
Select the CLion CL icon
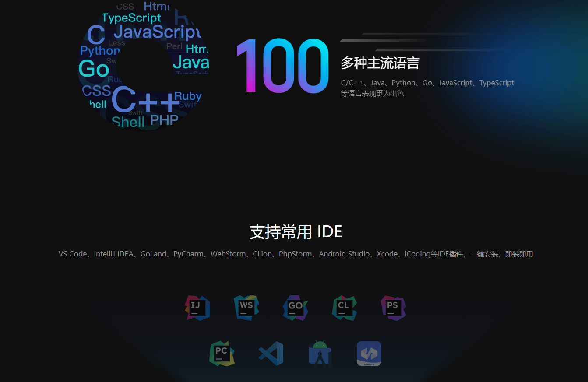pyautogui.click(x=344, y=308)
